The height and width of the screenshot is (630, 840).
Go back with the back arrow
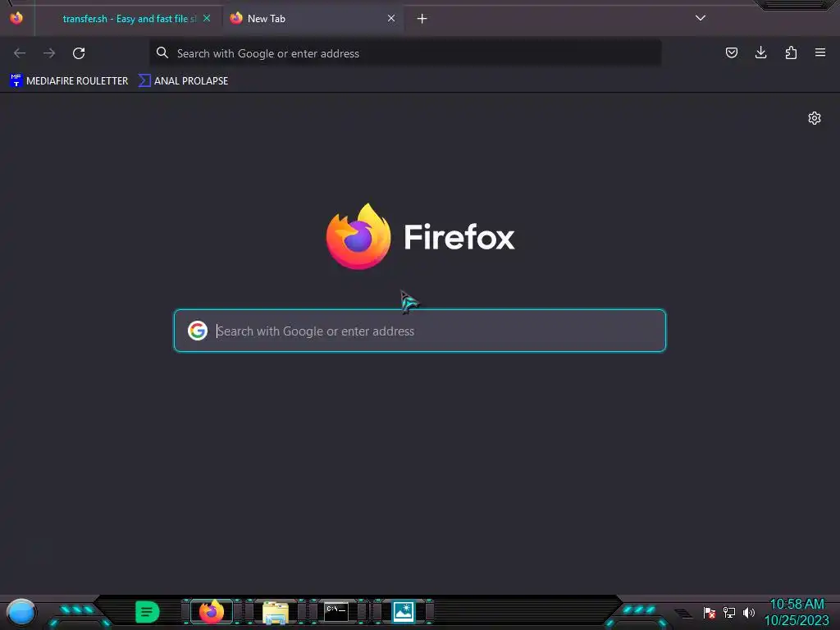pos(20,53)
